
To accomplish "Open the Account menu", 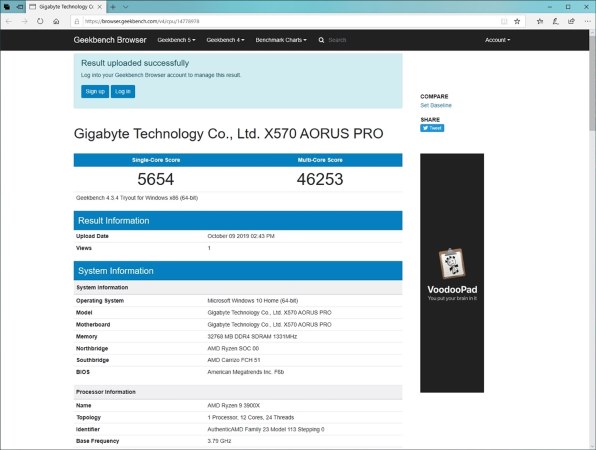I will pyautogui.click(x=498, y=40).
